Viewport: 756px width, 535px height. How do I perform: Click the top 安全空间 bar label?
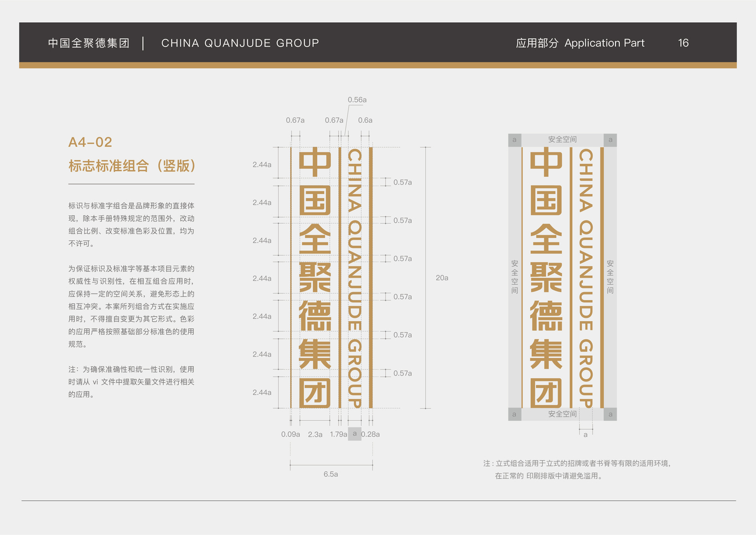pyautogui.click(x=562, y=140)
